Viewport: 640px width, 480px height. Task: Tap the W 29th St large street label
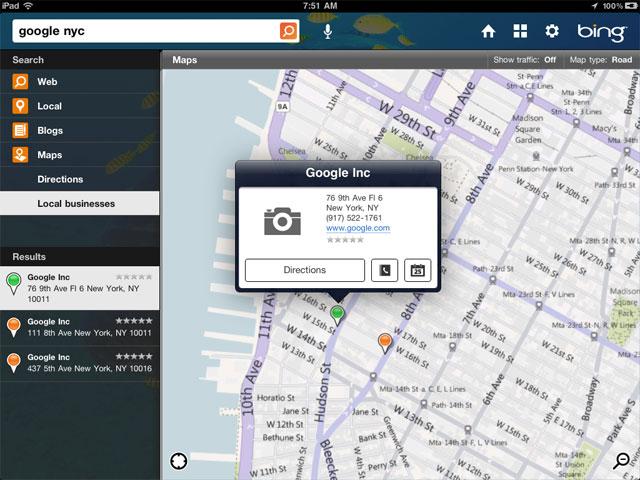point(408,120)
